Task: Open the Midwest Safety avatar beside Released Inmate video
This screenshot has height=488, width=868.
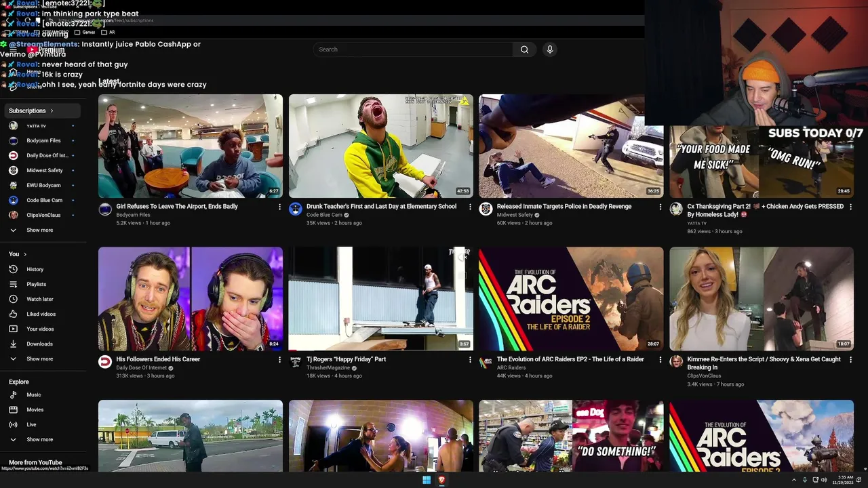Action: click(486, 209)
